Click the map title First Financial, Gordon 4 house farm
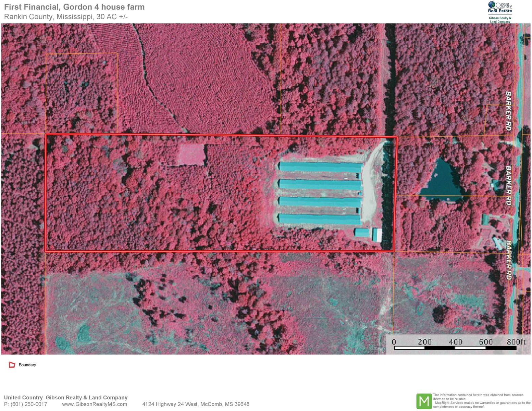 point(74,7)
